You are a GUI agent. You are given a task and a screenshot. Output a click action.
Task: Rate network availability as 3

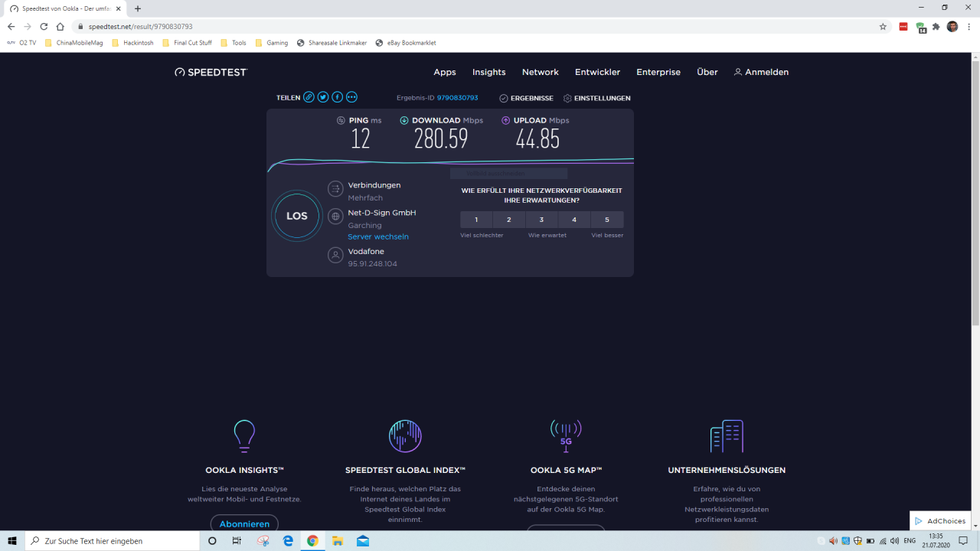541,220
